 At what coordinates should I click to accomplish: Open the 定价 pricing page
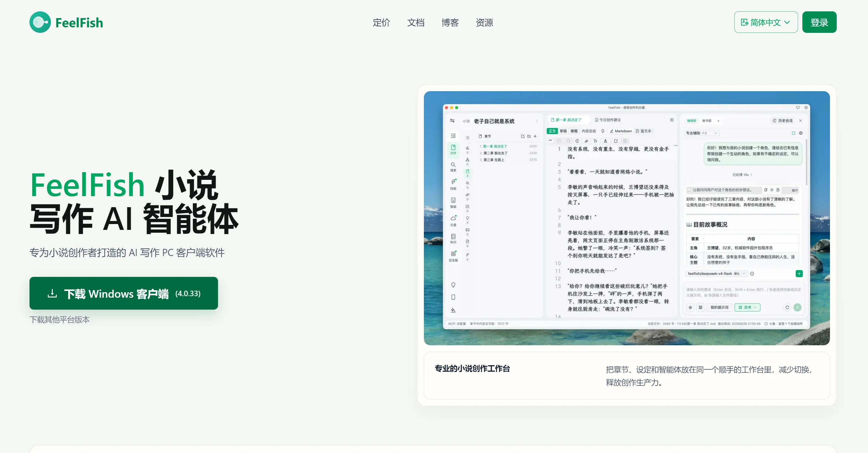click(x=381, y=23)
